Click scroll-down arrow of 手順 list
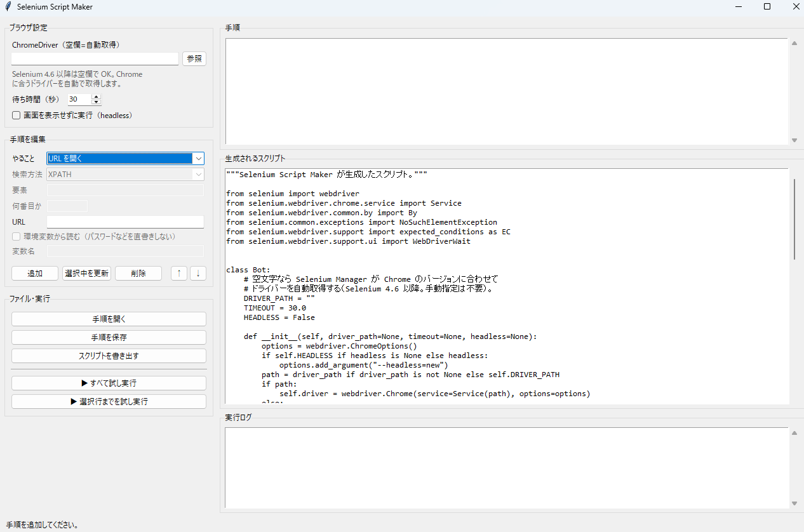This screenshot has height=532, width=804. 794,140
